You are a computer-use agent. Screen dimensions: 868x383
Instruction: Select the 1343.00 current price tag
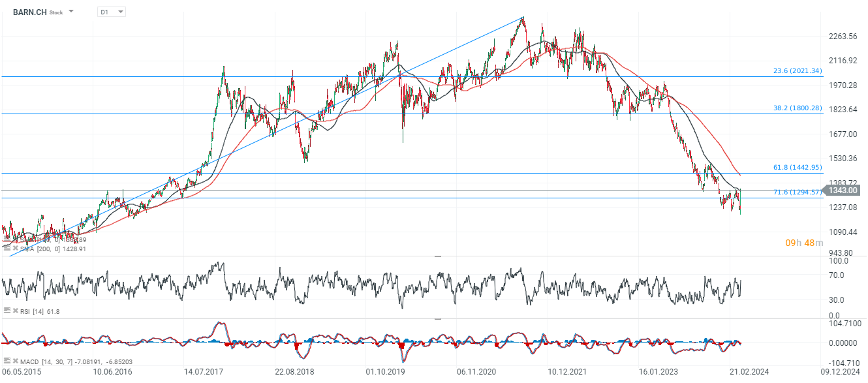point(846,190)
